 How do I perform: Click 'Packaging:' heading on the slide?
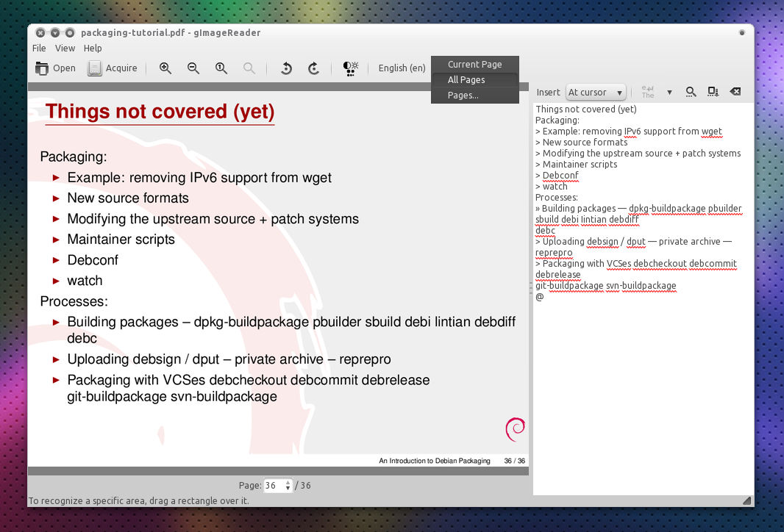click(74, 157)
